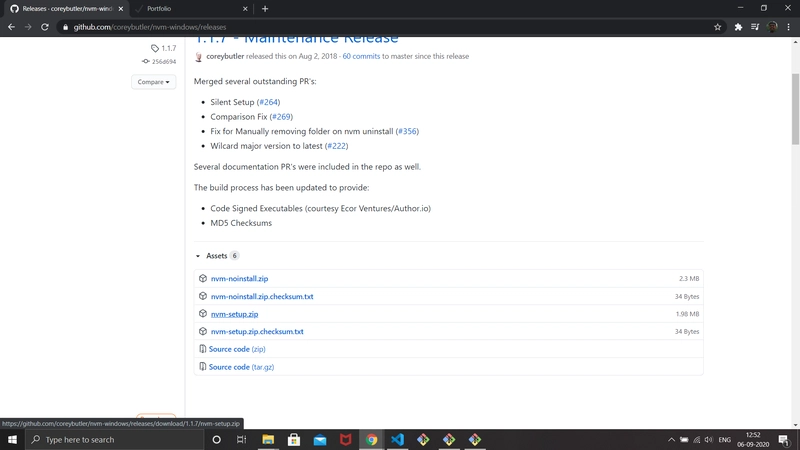Switch to the Portfolio tab
Viewport: 800px width, 450px height.
tap(191, 9)
